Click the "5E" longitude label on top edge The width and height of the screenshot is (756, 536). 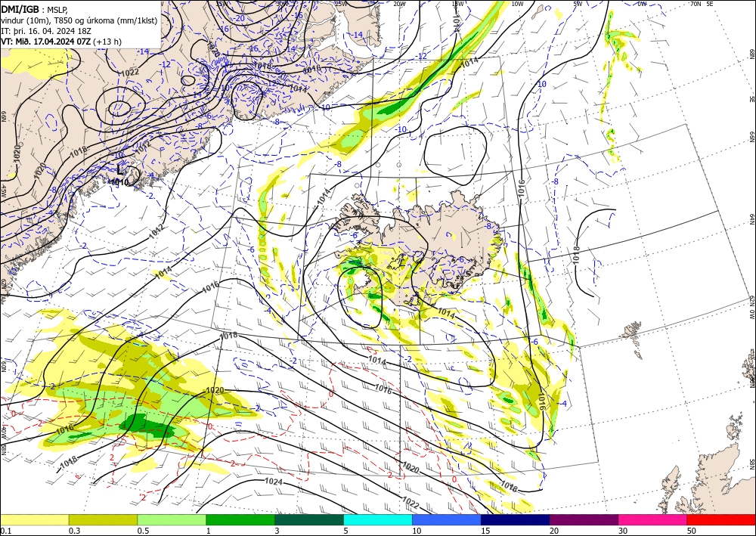pos(710,4)
